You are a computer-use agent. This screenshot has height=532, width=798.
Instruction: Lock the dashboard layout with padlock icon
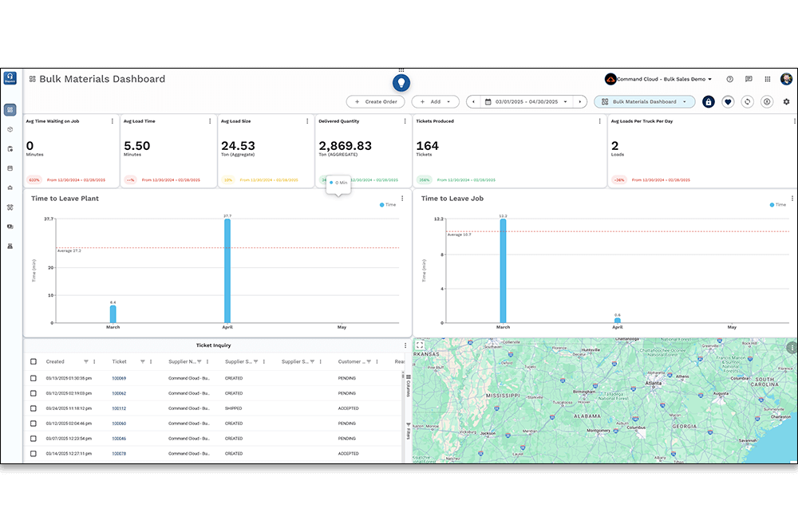[708, 102]
